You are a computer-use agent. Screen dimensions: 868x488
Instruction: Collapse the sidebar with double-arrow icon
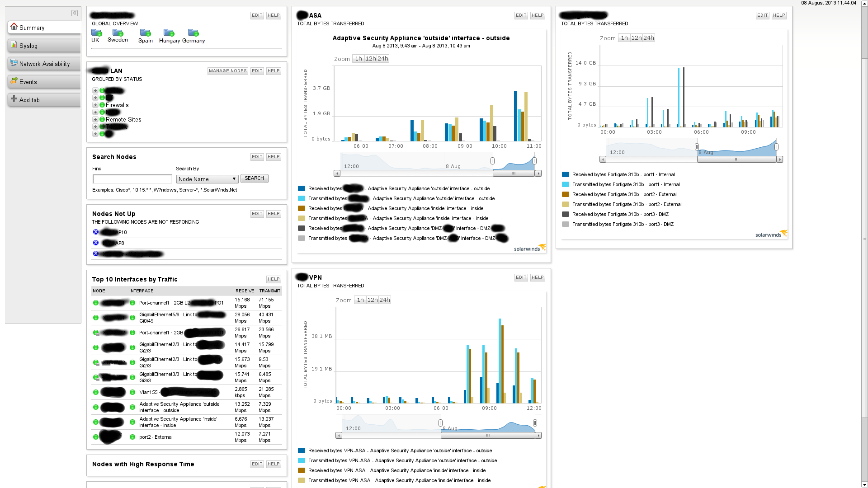click(x=75, y=13)
